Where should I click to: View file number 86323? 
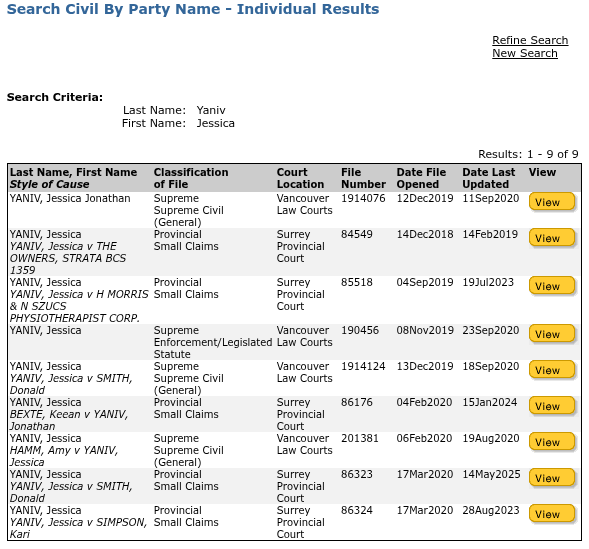point(552,478)
